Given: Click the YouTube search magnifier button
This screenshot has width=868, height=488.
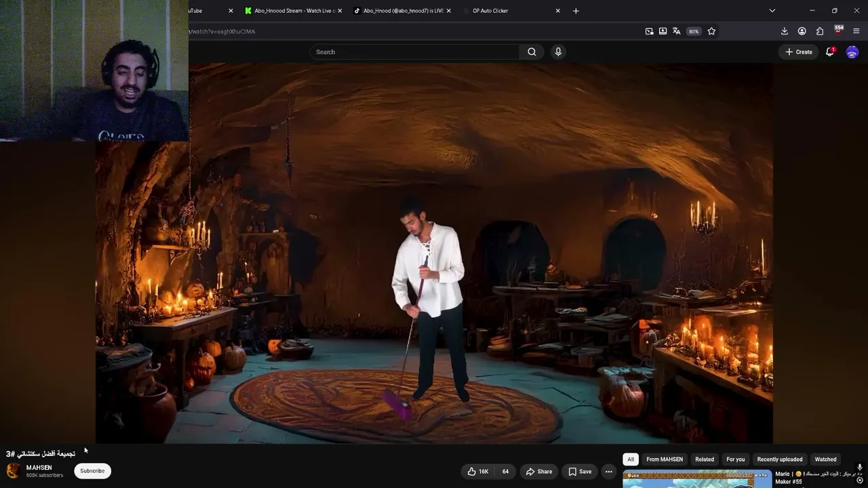Looking at the screenshot, I should (x=532, y=52).
